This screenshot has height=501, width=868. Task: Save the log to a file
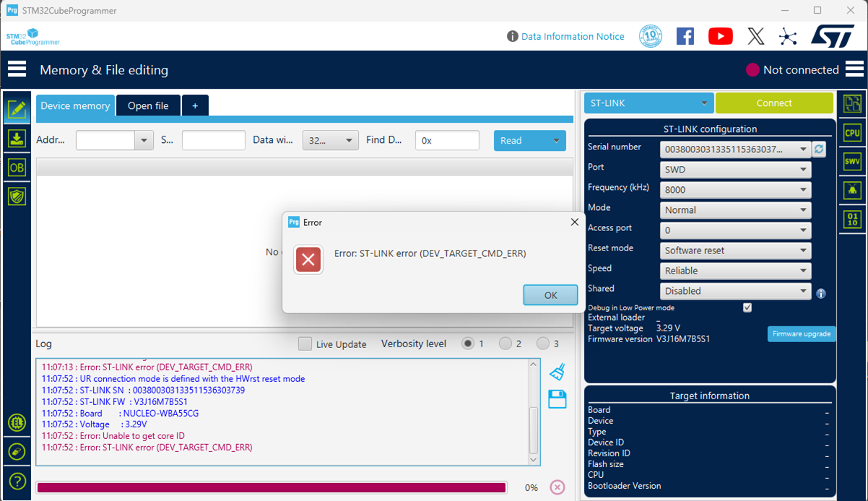[556, 398]
